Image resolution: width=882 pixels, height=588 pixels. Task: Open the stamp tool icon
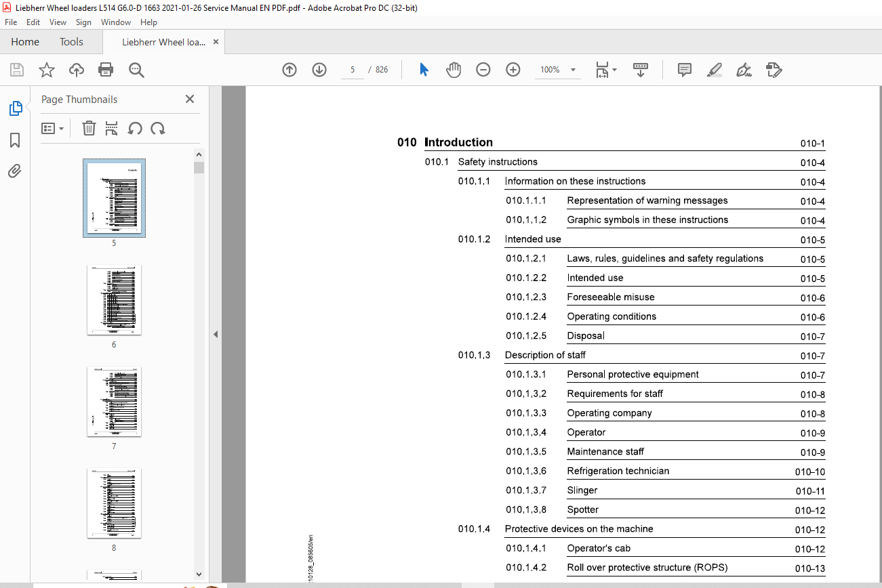[774, 70]
